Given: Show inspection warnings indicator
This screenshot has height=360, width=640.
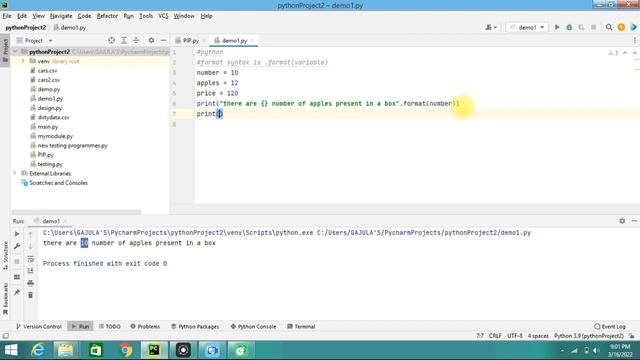Looking at the screenshot, I should (613, 53).
